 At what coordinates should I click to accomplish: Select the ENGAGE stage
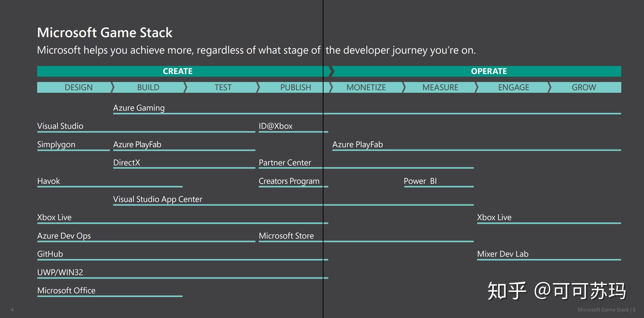click(513, 87)
